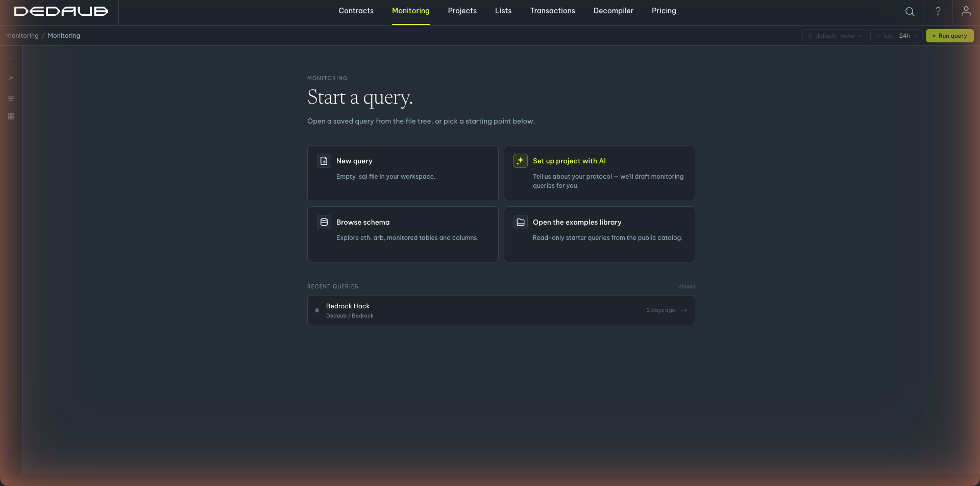Open the default: none dropdown
The image size is (980, 486).
point(835,36)
